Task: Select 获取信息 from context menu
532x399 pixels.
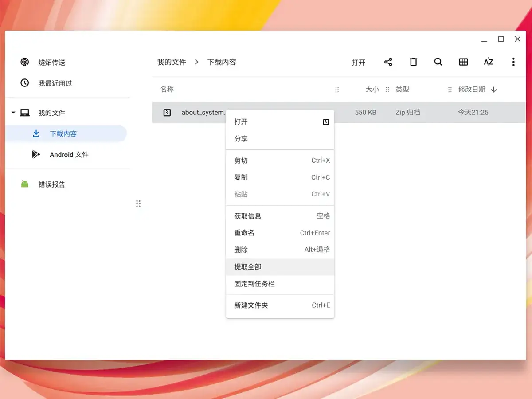Action: (280, 216)
